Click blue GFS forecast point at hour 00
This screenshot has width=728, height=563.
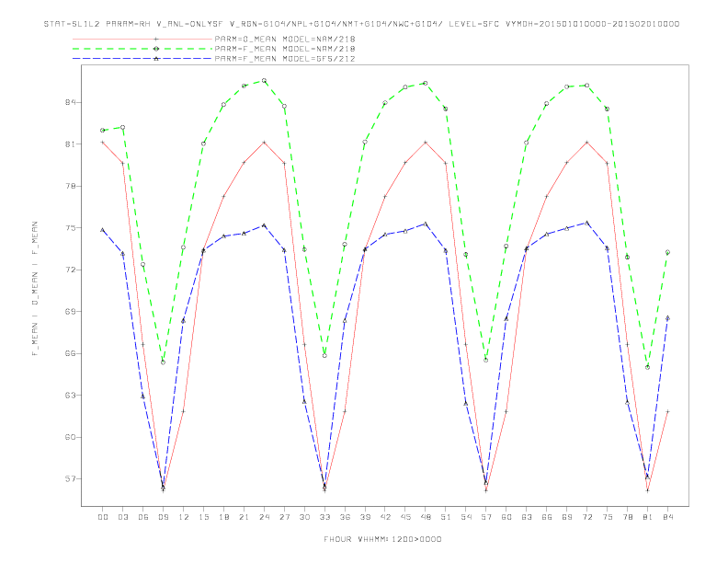(103, 229)
